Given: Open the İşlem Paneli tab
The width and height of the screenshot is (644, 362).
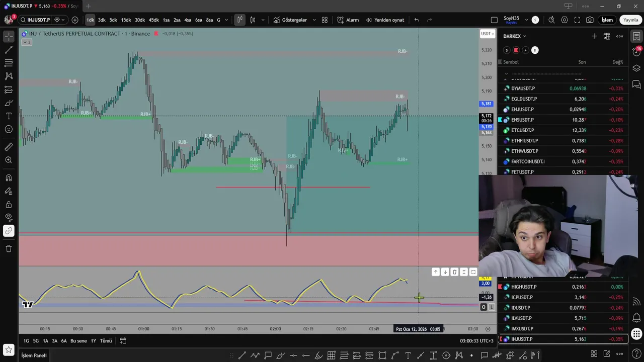Looking at the screenshot, I should coord(34,355).
